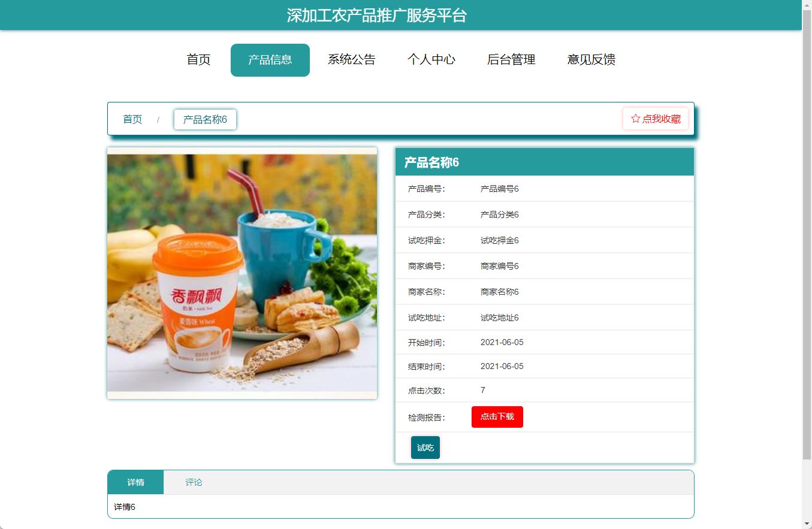Select the 产品信息 highlighted nav tab
Viewport: 812px width, 529px height.
270,59
